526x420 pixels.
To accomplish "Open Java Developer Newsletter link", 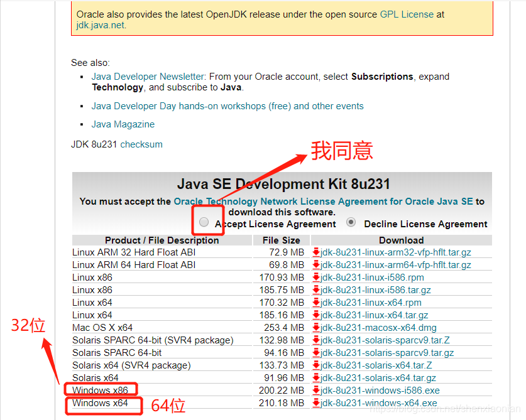I will 148,77.
